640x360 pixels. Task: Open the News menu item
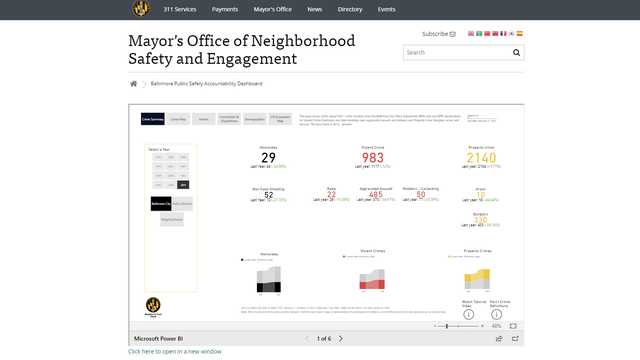tap(315, 9)
